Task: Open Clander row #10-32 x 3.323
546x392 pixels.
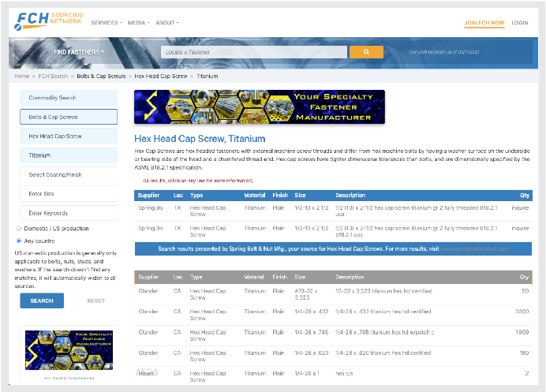Action: 333,294
